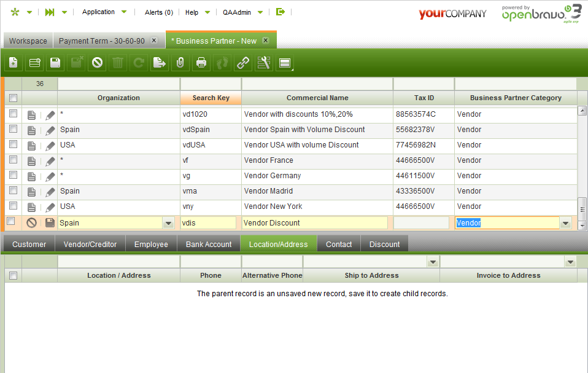Click the grid scrollbar down arrow

[582, 226]
